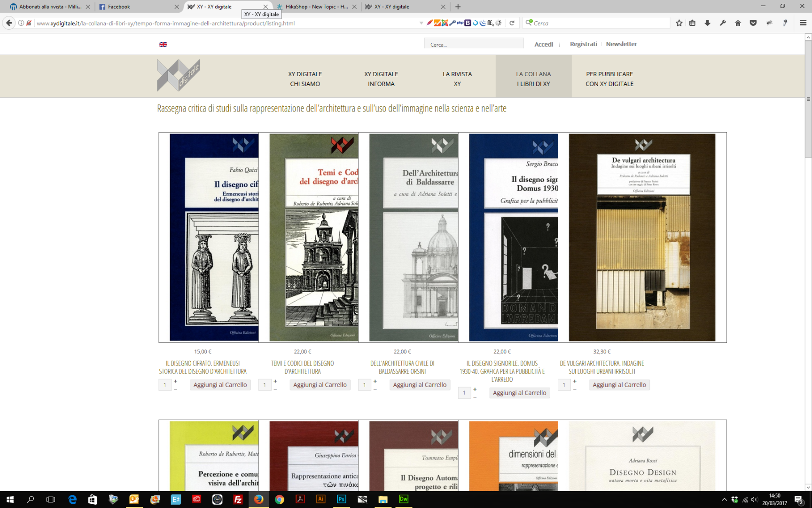Open Task View from the taskbar
The width and height of the screenshot is (812, 508).
point(51,500)
